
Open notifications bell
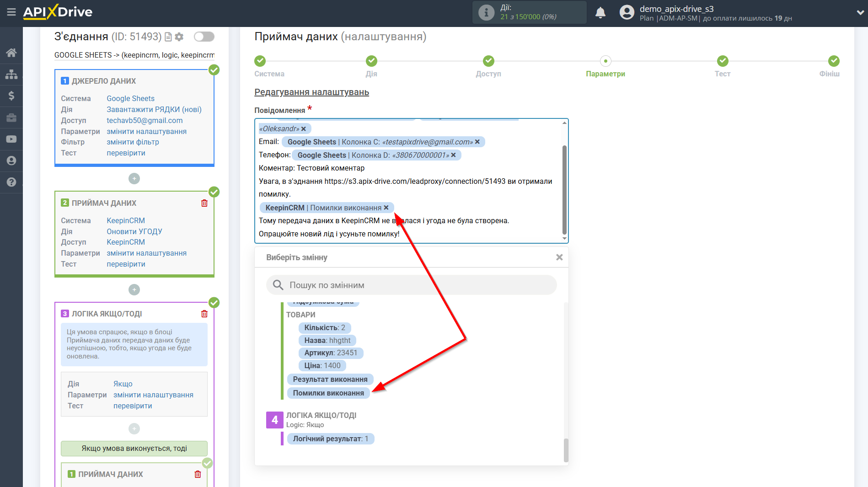(600, 13)
